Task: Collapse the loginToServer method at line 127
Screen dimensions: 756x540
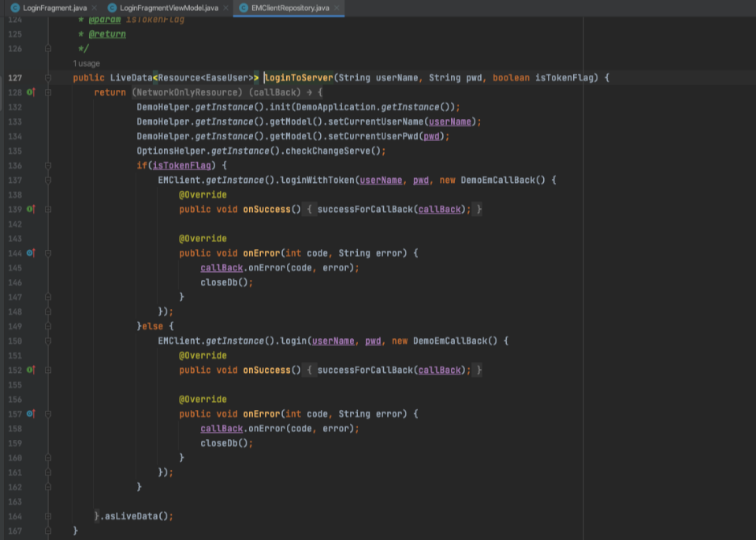Action: [48, 77]
